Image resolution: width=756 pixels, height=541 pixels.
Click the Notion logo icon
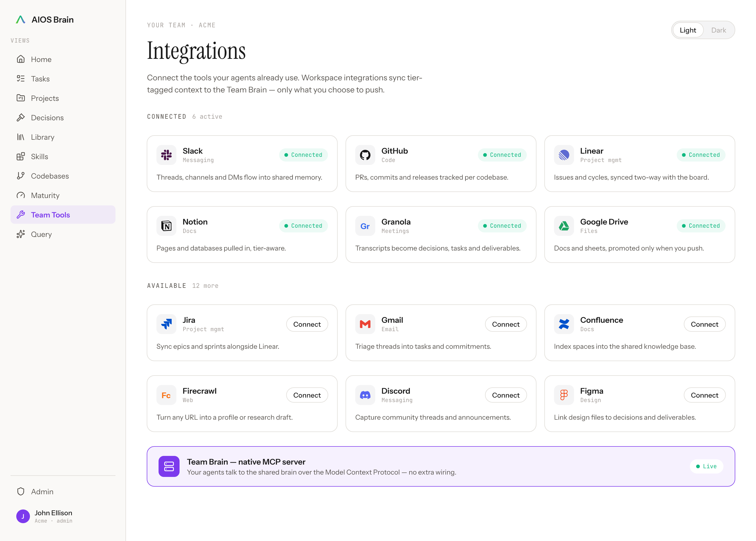[166, 226]
